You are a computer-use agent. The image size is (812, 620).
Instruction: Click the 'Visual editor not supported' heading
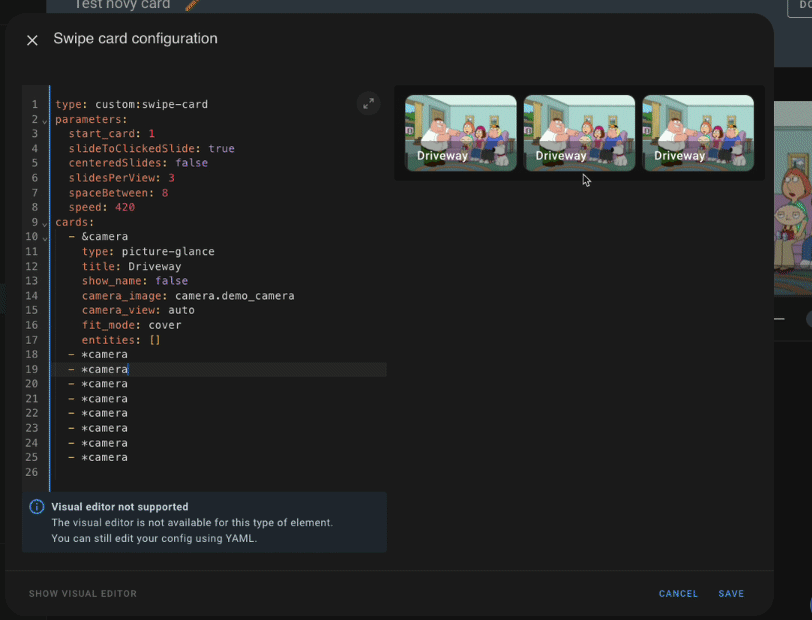[x=120, y=507]
